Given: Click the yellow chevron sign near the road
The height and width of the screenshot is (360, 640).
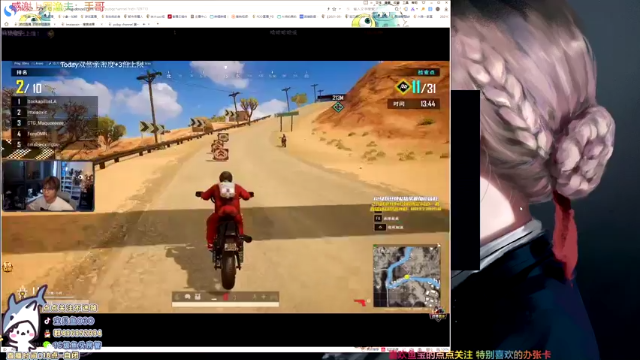Looking at the screenshot, I should point(152,127).
